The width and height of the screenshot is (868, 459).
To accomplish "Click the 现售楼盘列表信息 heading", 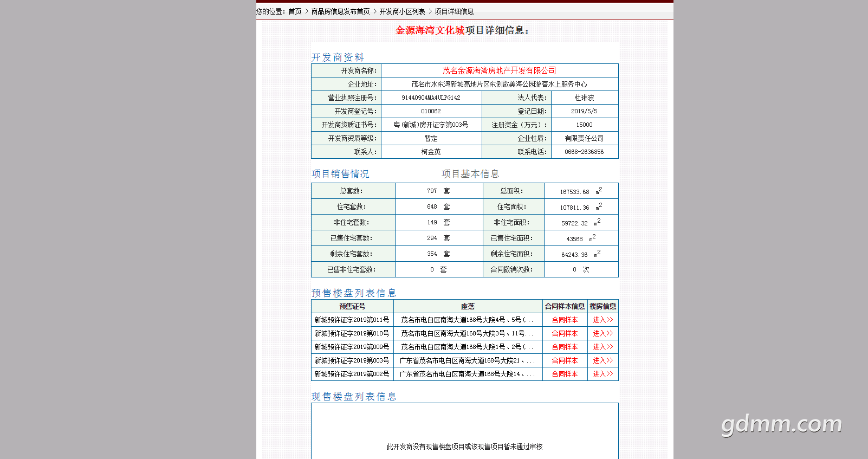I will point(354,397).
